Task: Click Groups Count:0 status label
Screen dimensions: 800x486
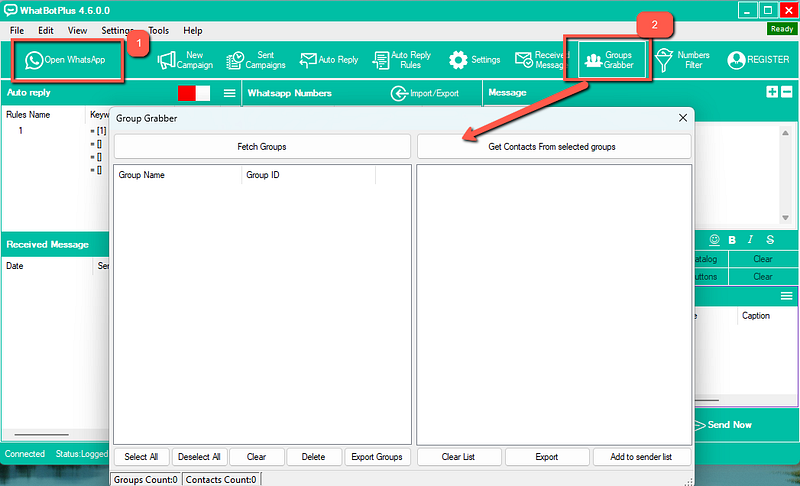Action: pyautogui.click(x=145, y=479)
